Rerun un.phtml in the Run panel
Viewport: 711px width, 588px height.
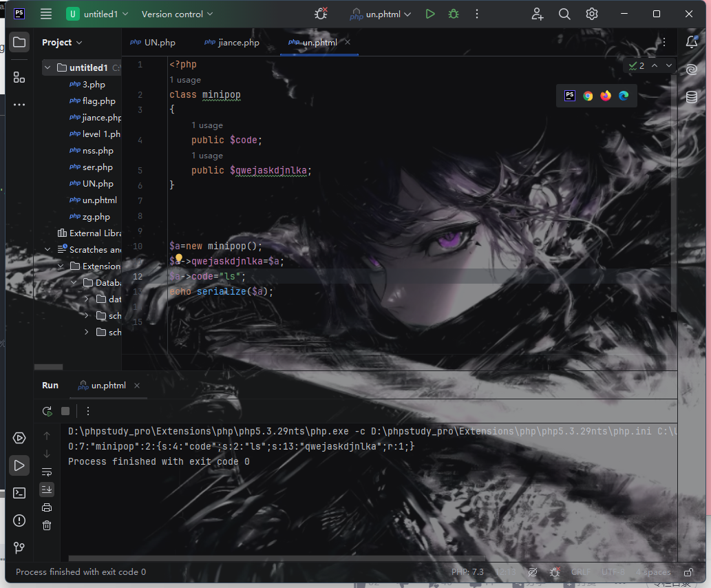pos(47,411)
